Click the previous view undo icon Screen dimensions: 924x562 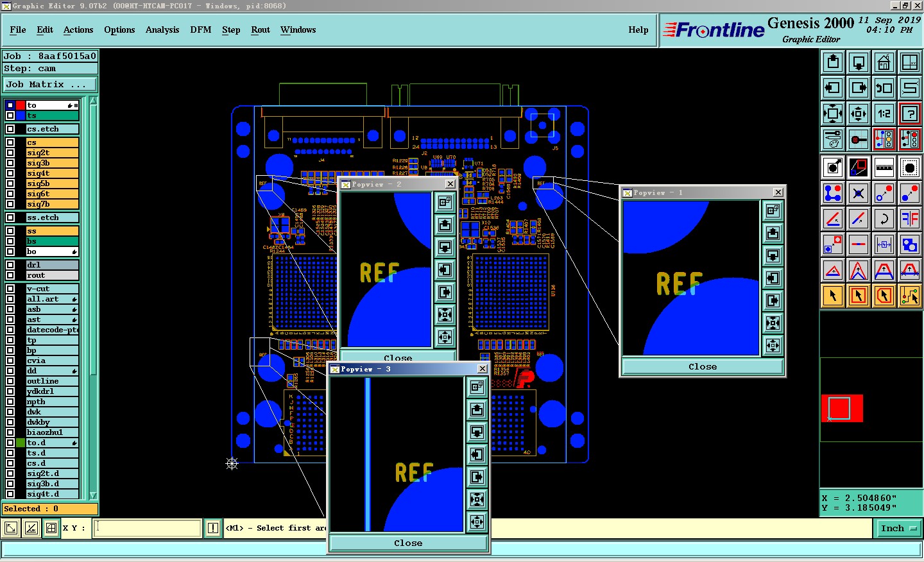(884, 88)
